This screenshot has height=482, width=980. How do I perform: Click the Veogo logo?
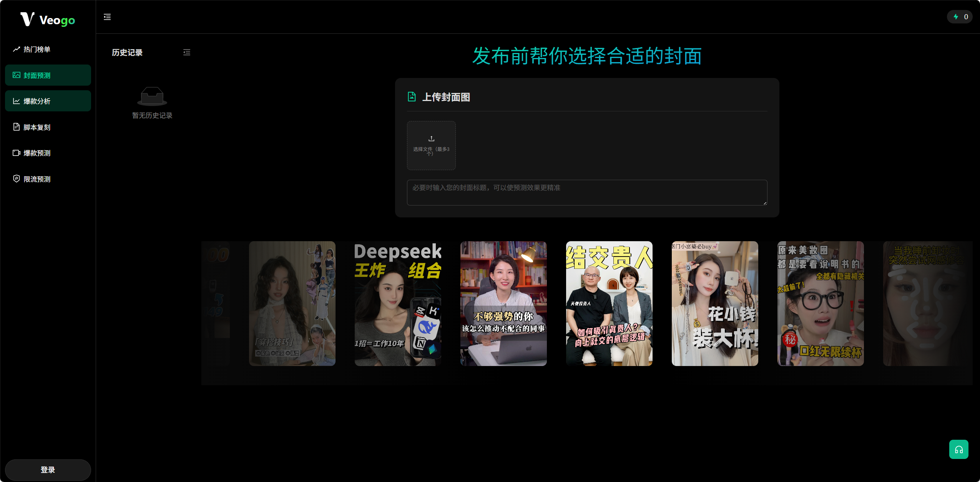(48, 19)
